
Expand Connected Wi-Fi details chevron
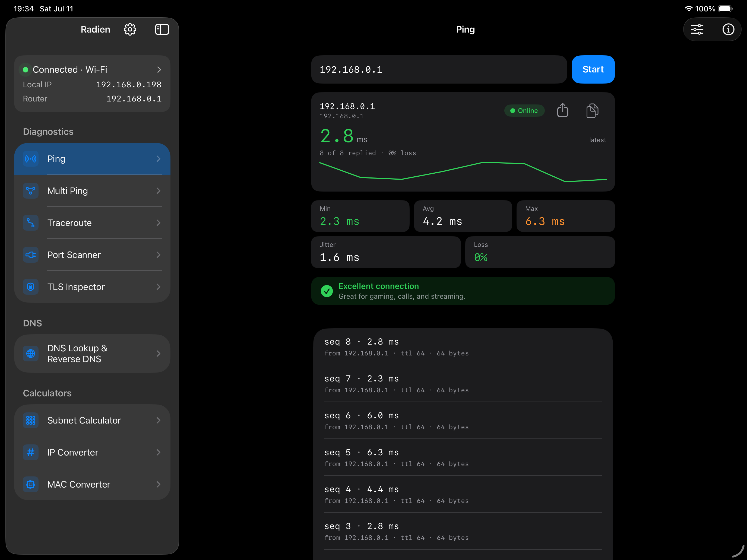(x=159, y=69)
